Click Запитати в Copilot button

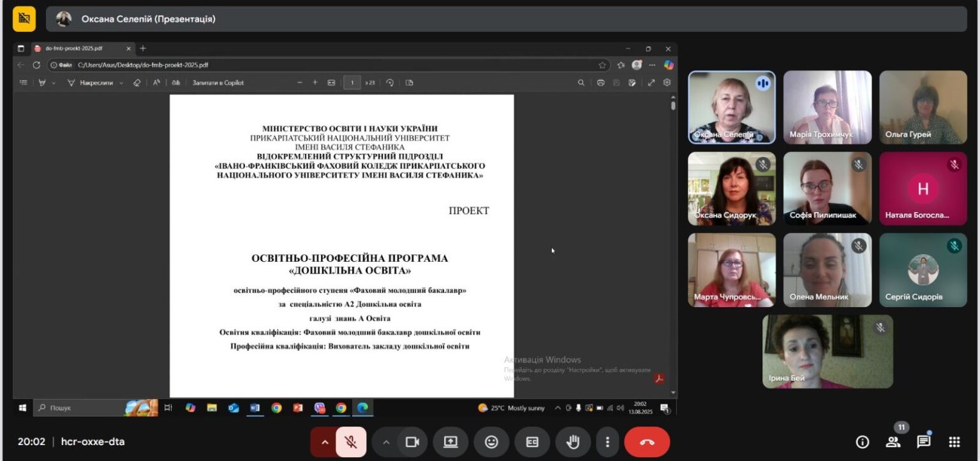tap(218, 82)
